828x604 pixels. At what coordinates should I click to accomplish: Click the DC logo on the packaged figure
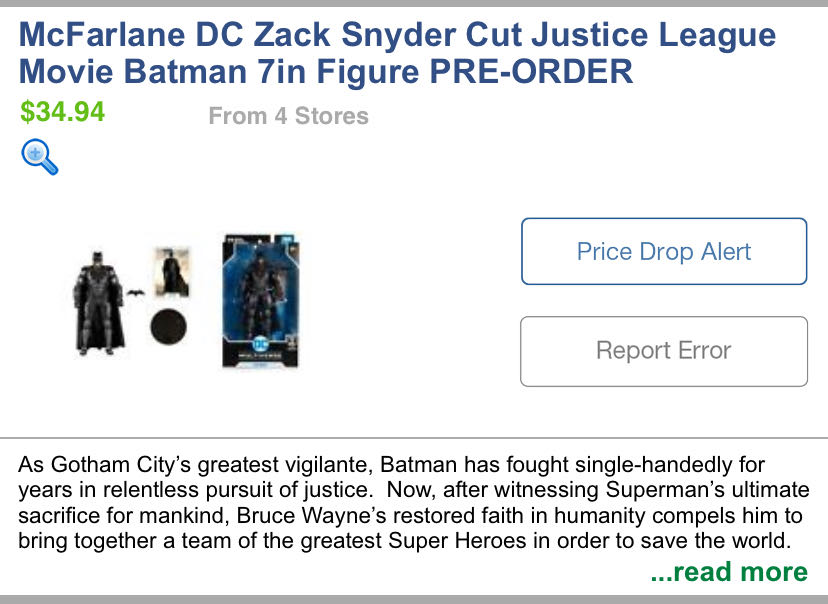[x=261, y=344]
